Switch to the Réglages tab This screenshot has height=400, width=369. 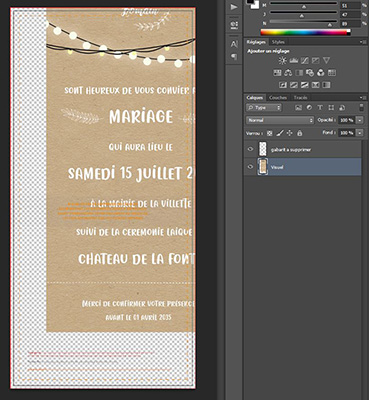pos(256,42)
